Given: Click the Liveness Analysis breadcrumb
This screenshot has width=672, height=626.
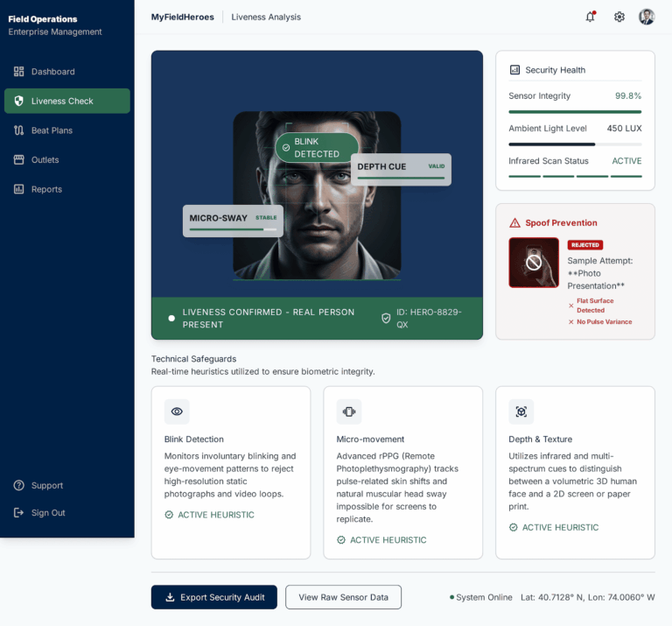Looking at the screenshot, I should 266,18.
